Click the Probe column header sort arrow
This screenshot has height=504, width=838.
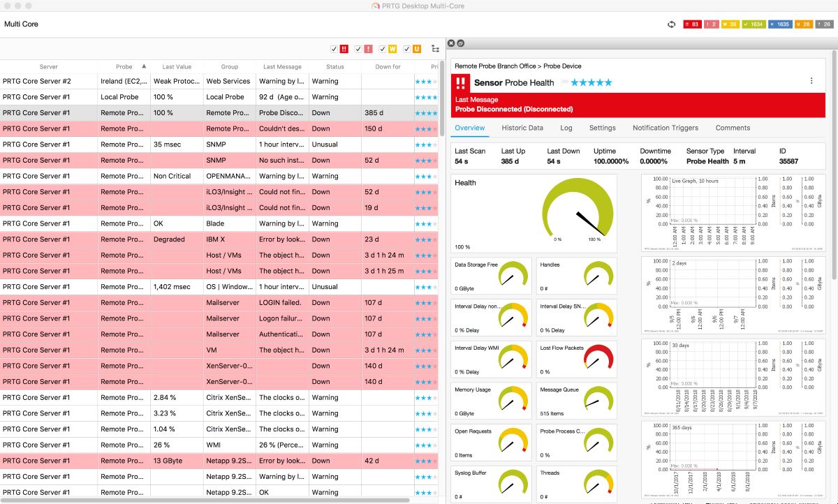(145, 66)
